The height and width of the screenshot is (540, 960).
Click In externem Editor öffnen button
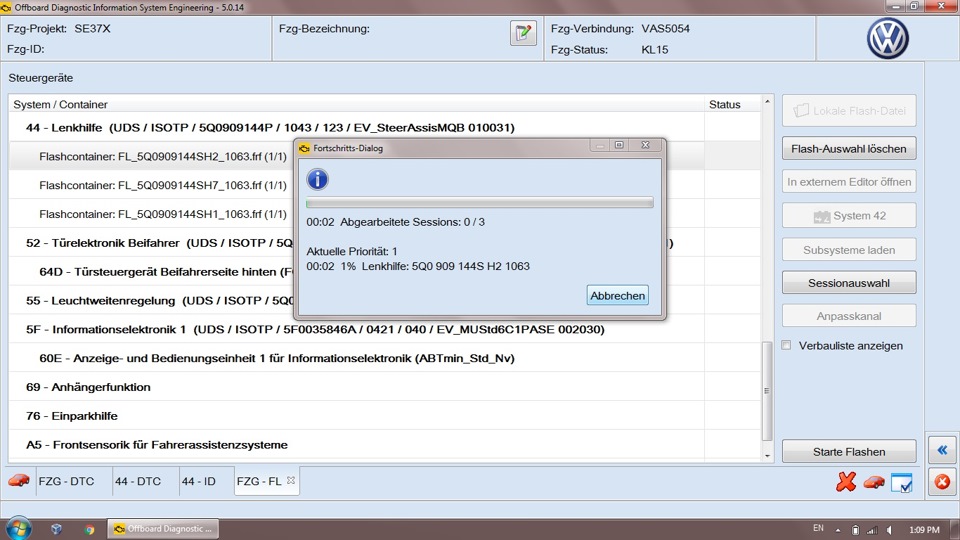[849, 182]
